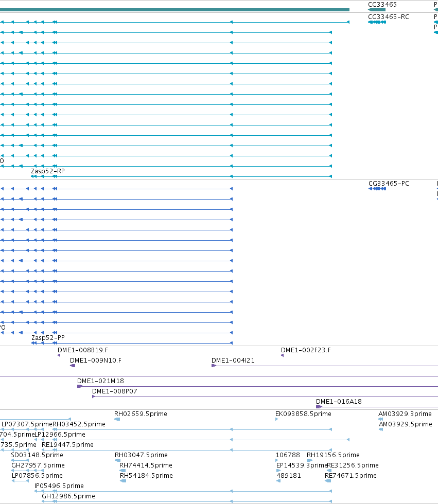
Task: Click the DME1-021M18 purple arrow glyph
Action: coord(80,386)
